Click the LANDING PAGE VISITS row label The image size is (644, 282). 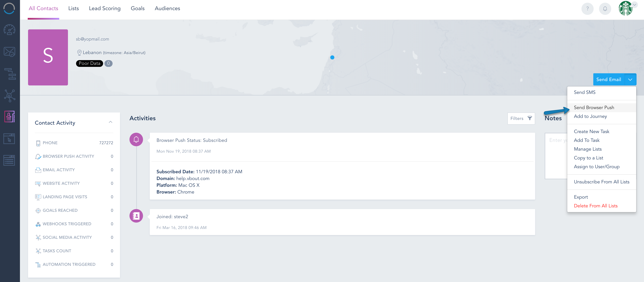coord(65,197)
